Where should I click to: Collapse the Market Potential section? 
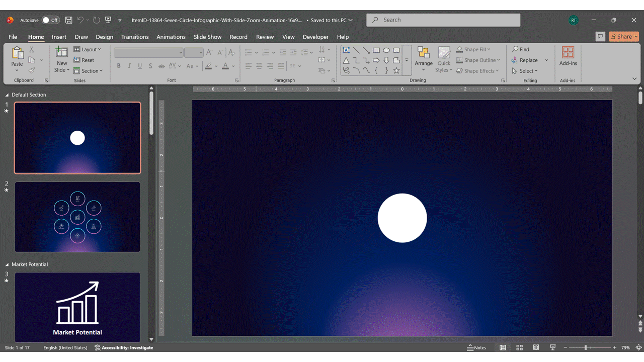[x=7, y=264]
